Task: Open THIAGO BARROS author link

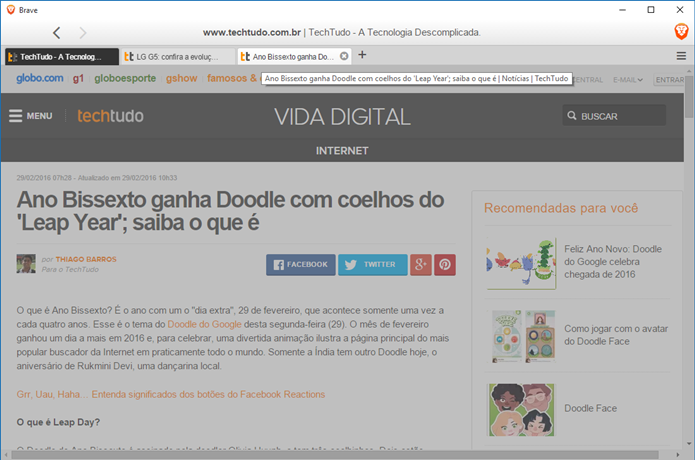Action: [x=86, y=259]
